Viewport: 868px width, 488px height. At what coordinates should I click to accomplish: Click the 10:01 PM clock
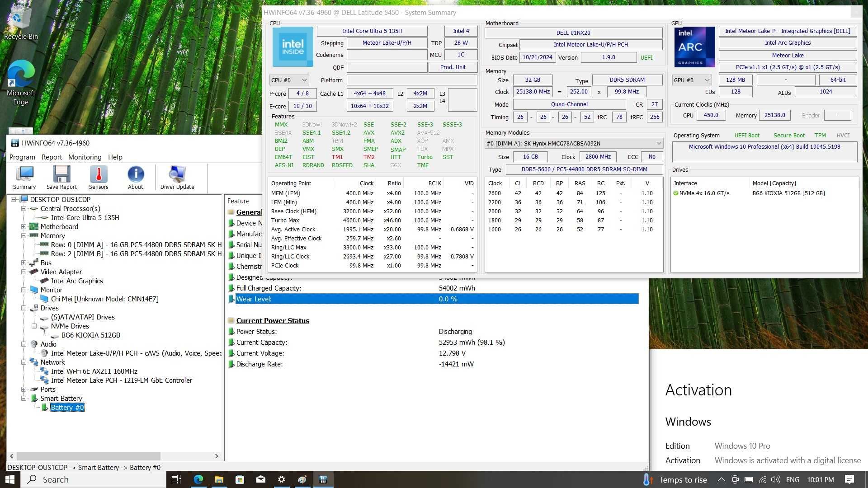pyautogui.click(x=821, y=479)
